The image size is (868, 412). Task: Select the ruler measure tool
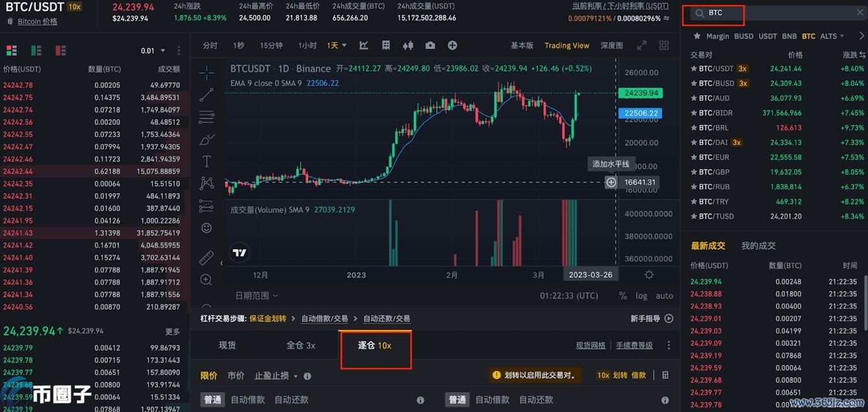pyautogui.click(x=206, y=257)
